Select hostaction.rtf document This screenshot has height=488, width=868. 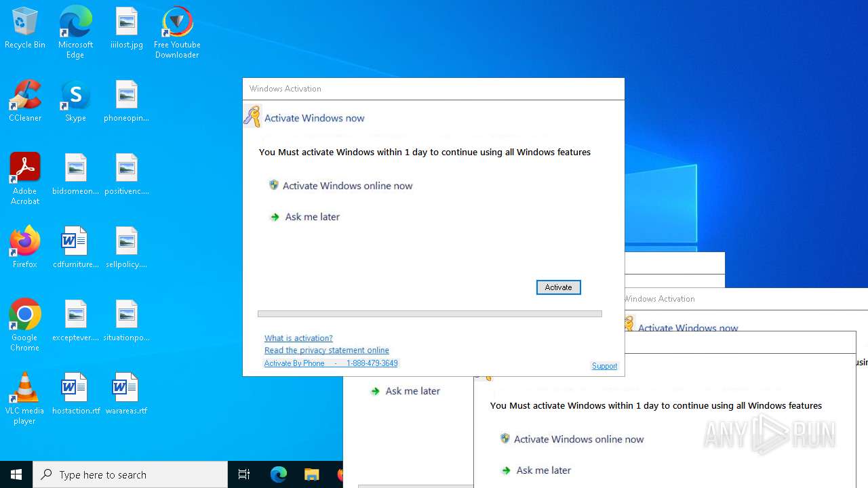(75, 394)
